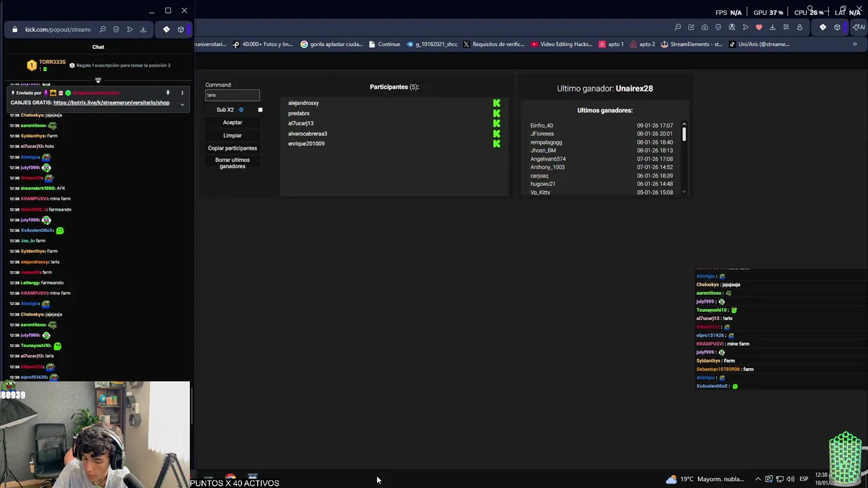This screenshot has width=868, height=488.
Task: Open the botrix.live shop link in chat
Action: tap(111, 102)
